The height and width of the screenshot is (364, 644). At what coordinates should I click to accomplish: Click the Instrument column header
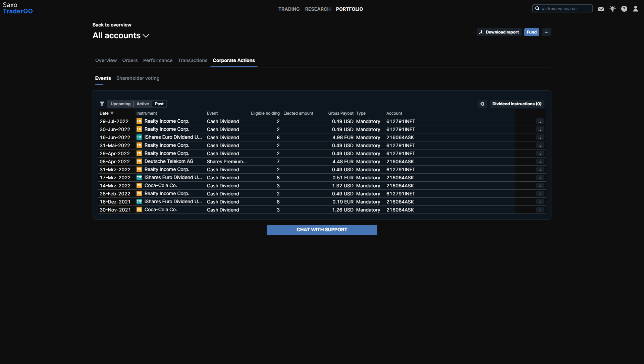(x=147, y=113)
